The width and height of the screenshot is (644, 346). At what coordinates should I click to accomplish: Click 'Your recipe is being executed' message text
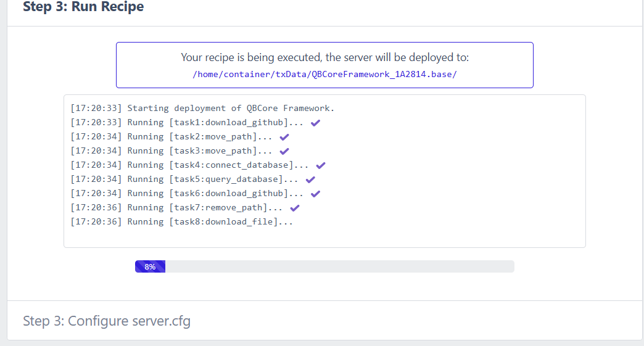324,57
